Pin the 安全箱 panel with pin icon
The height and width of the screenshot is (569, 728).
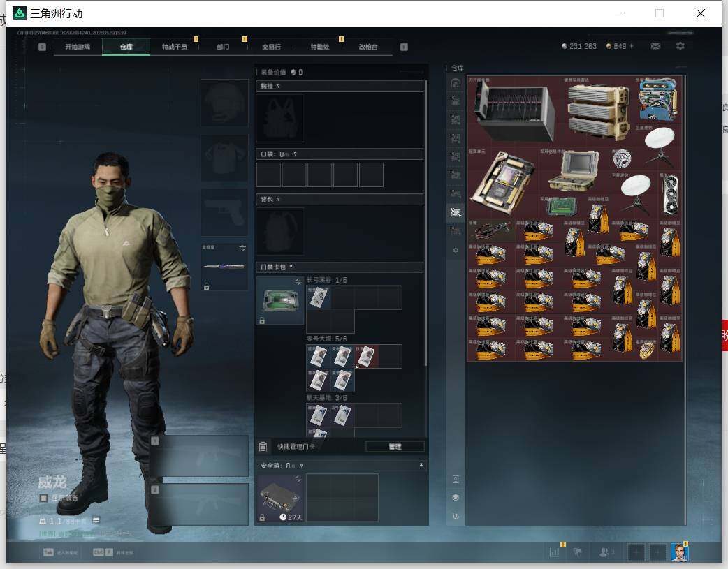(x=421, y=466)
